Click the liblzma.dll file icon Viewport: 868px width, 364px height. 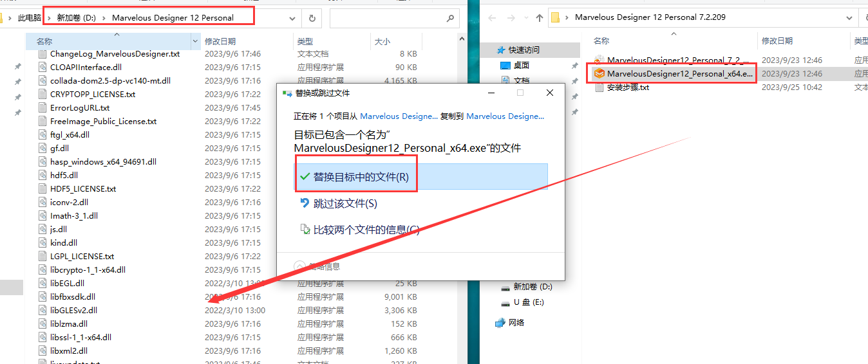pos(43,324)
